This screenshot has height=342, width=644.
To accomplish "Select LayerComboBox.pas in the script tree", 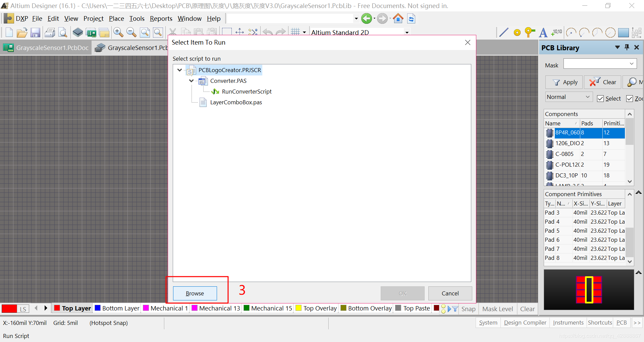I will click(x=236, y=102).
